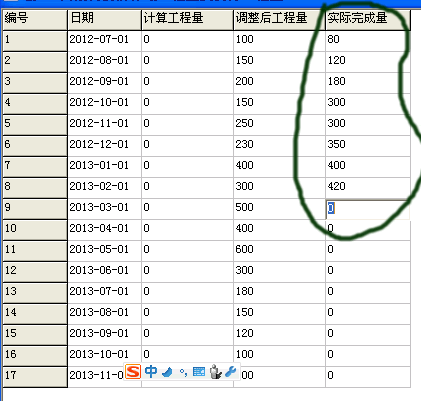Open the wrench settings icon

[231, 371]
